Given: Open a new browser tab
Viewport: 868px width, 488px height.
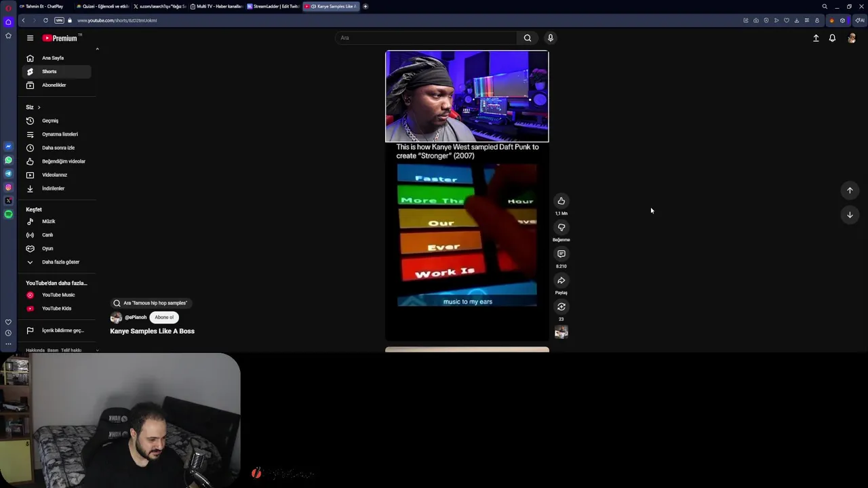Looking at the screenshot, I should click(x=366, y=6).
